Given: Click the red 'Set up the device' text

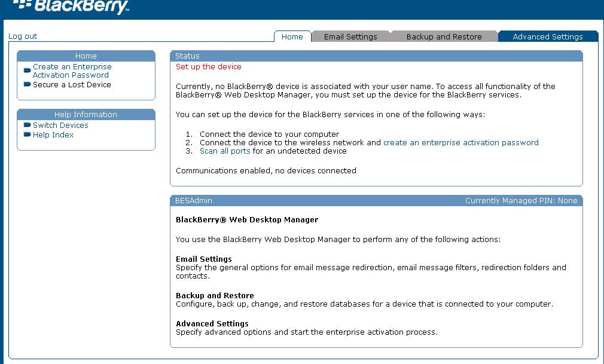Looking at the screenshot, I should coord(208,66).
